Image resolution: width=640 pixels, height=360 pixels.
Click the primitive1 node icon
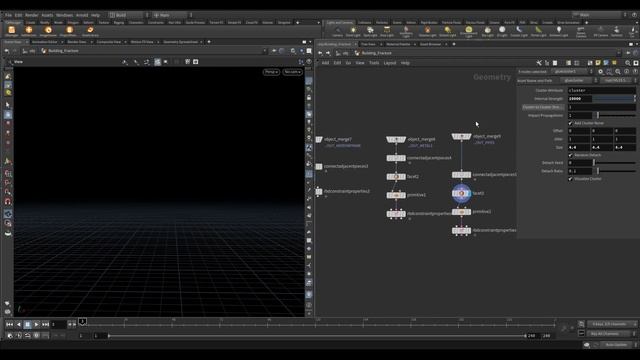click(396, 195)
